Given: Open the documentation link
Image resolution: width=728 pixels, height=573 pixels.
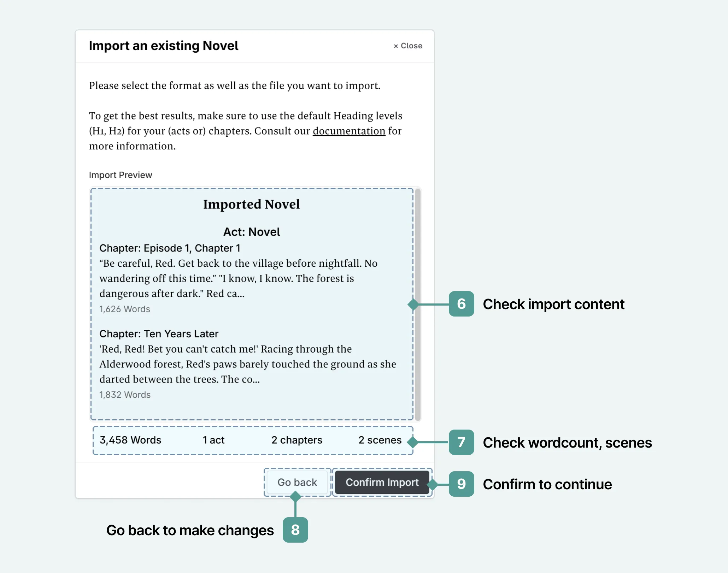Looking at the screenshot, I should click(x=349, y=131).
